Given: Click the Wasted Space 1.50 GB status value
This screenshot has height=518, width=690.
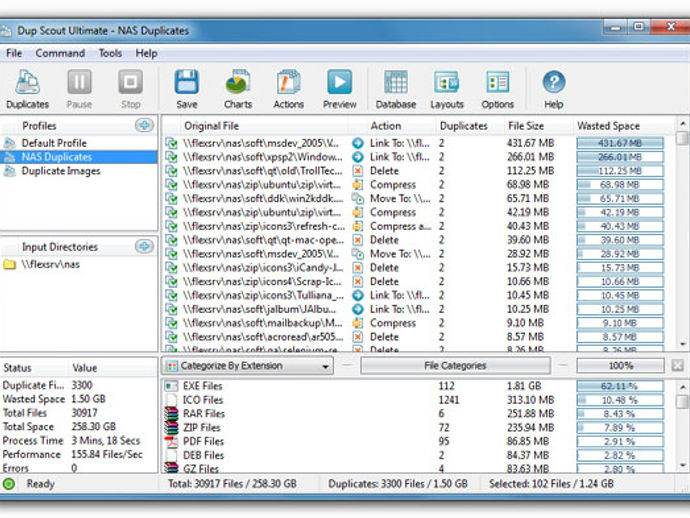Looking at the screenshot, I should coord(88,399).
